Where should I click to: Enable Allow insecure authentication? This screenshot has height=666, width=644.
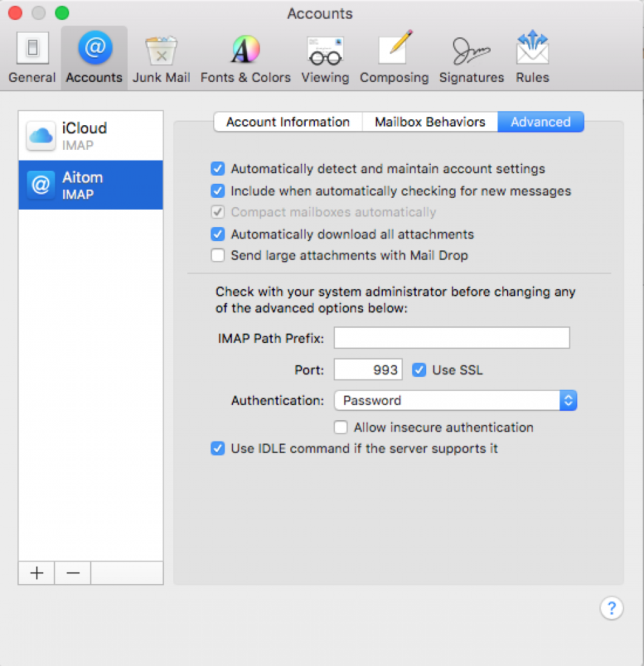point(341,428)
